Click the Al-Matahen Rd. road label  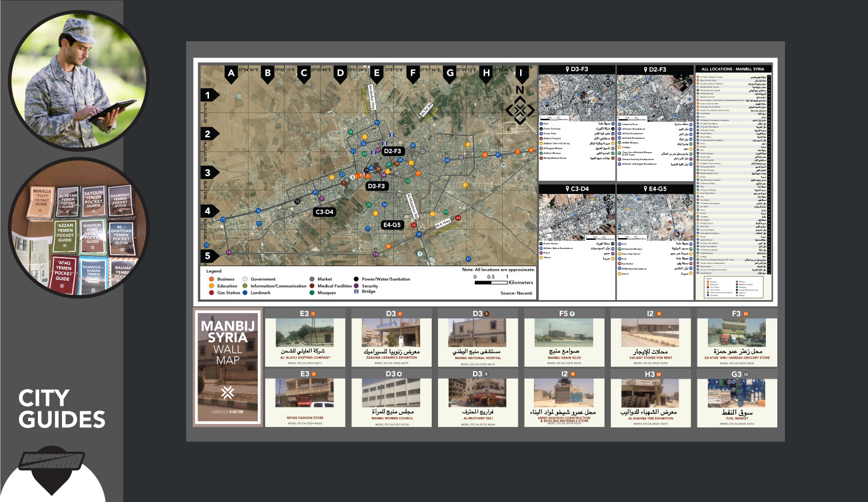(x=413, y=207)
